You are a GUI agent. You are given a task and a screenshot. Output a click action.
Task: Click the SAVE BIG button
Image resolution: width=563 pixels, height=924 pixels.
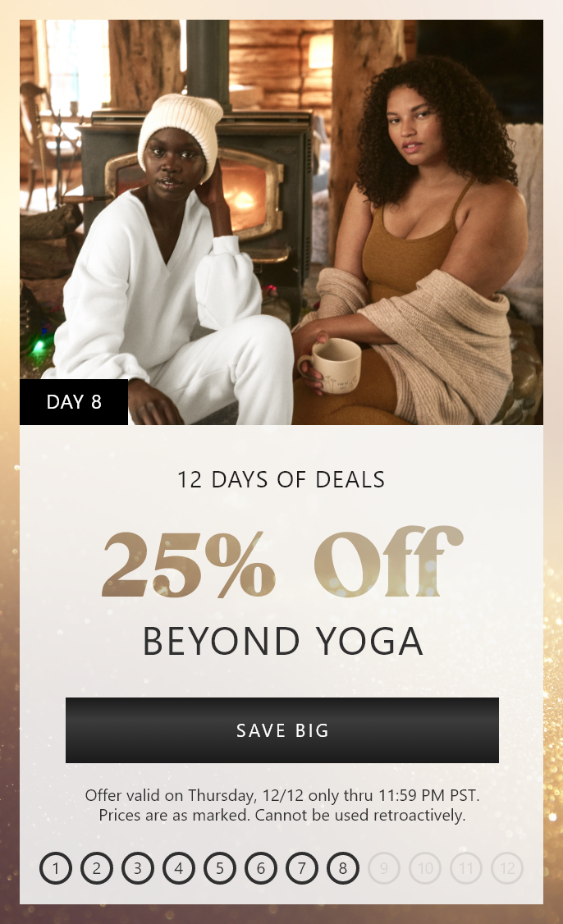click(281, 730)
